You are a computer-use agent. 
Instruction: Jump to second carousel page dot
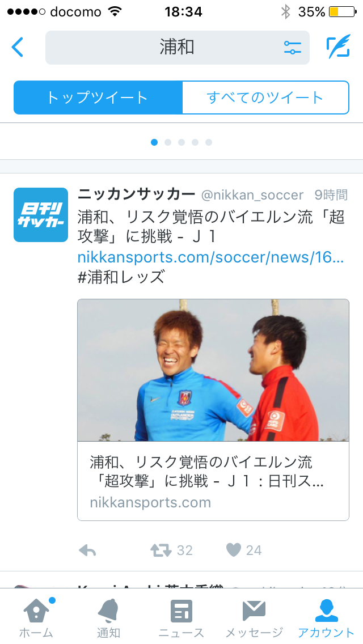pyautogui.click(x=168, y=142)
